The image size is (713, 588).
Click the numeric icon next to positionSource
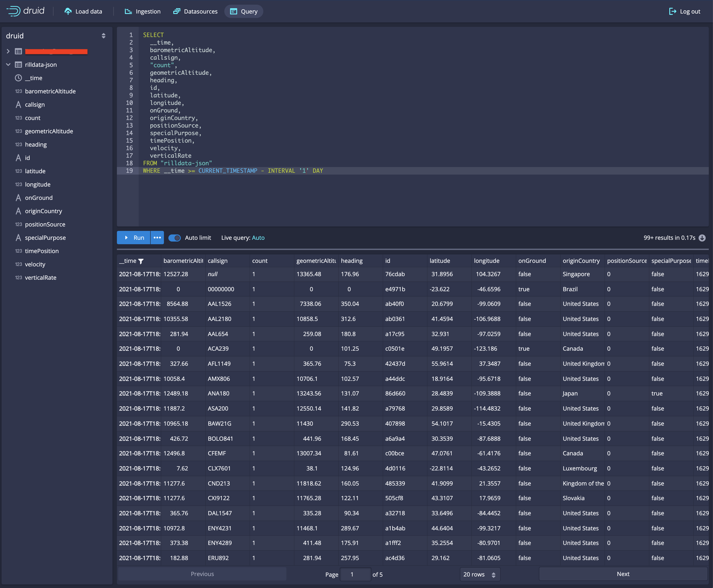18,224
